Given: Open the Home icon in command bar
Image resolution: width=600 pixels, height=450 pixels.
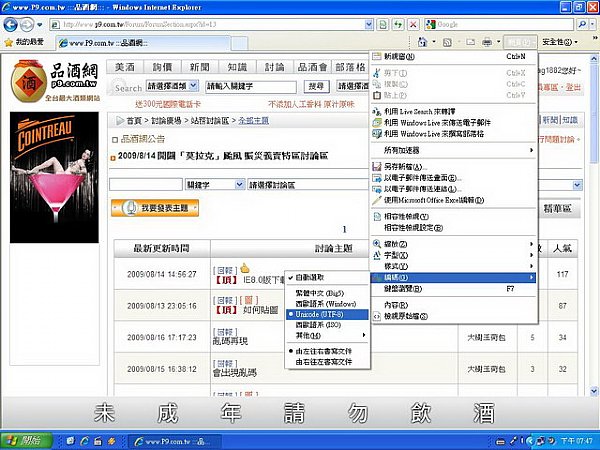Looking at the screenshot, I should [x=422, y=42].
